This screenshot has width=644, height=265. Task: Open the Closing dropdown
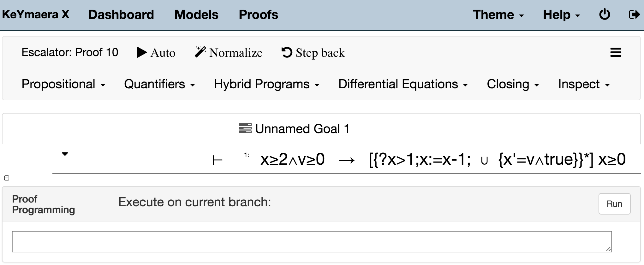513,84
